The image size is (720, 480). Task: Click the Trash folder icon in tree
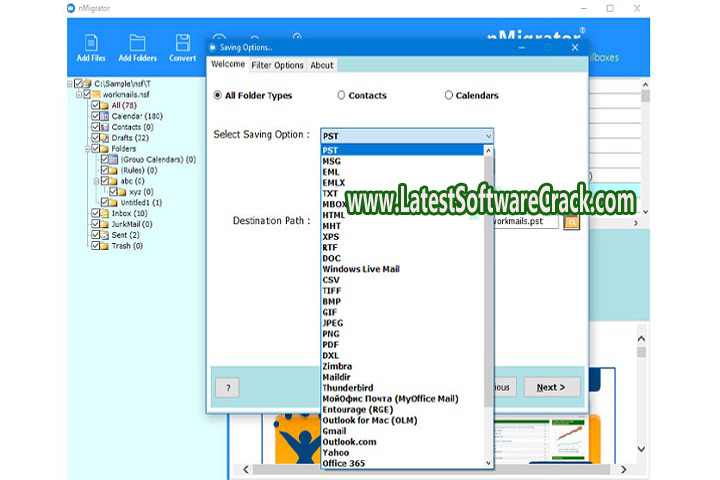coord(105,245)
